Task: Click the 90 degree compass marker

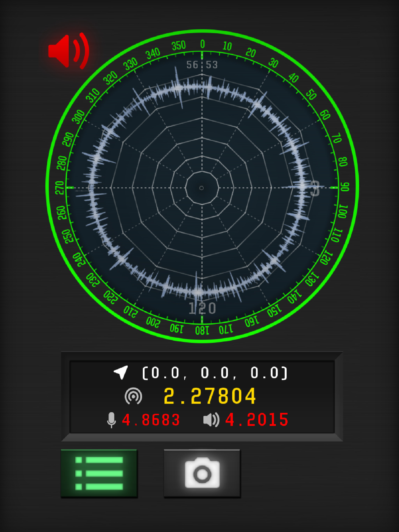Action: 345,187
